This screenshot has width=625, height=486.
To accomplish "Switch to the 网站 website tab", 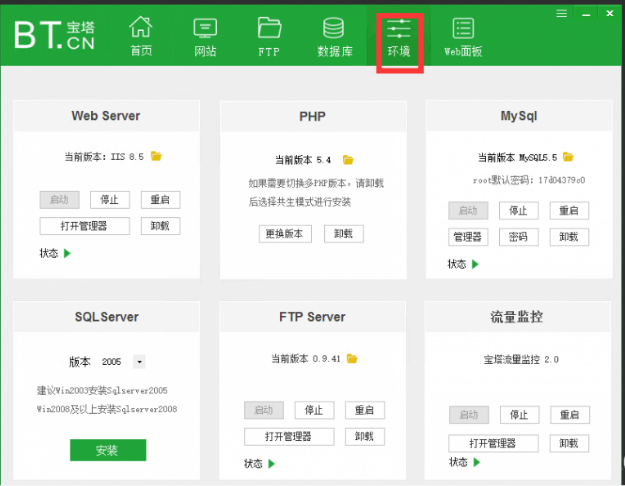I will [x=205, y=37].
